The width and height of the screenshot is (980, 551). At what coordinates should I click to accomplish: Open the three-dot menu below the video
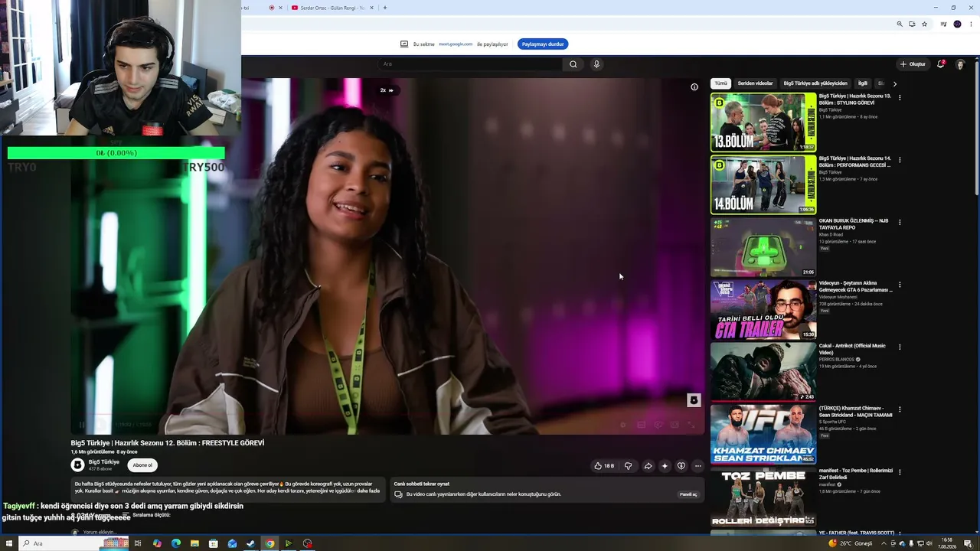click(697, 465)
